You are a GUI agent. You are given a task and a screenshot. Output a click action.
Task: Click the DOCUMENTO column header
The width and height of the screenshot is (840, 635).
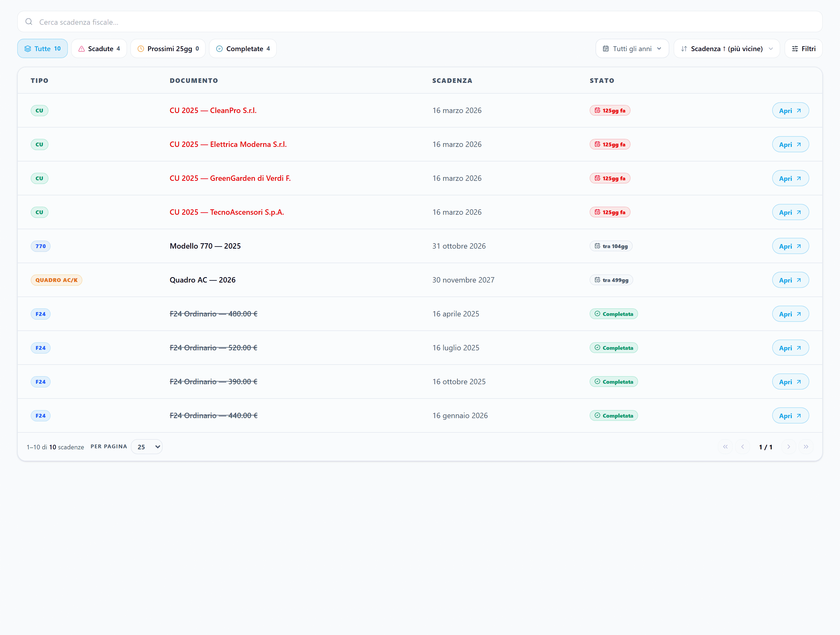[x=194, y=80]
